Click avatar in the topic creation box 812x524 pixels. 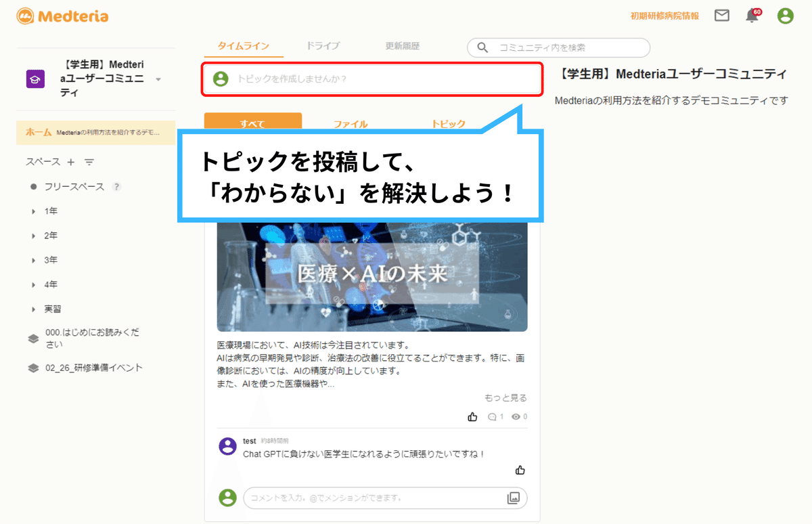221,79
